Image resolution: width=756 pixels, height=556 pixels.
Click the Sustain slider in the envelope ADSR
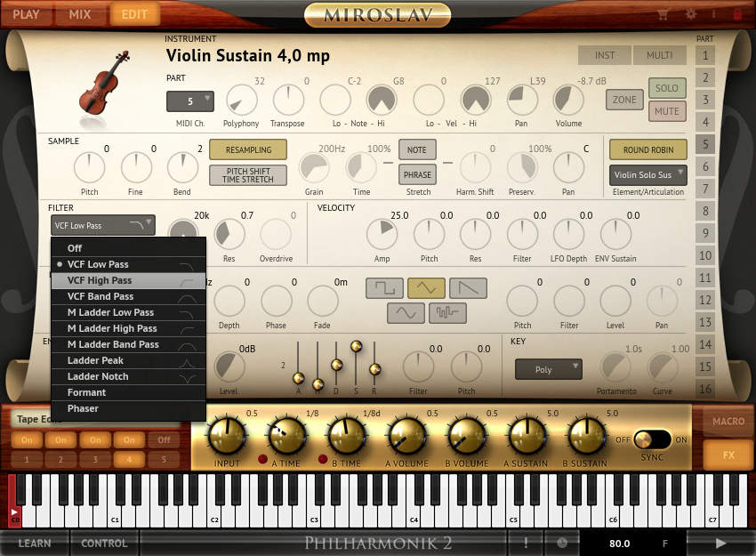356,347
